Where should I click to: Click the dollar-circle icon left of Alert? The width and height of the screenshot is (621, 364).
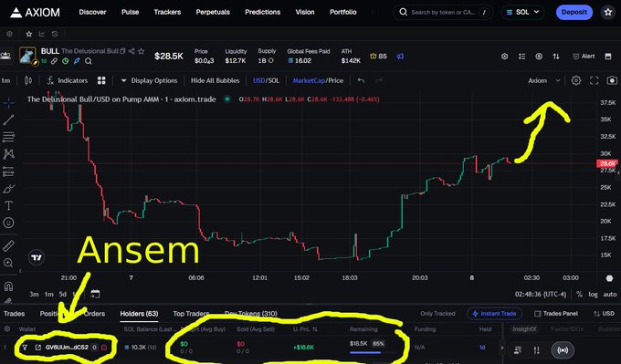[x=539, y=57]
